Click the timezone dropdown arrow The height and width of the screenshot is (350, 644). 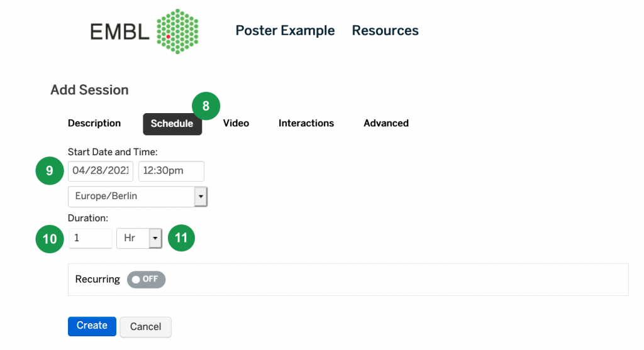pos(201,197)
